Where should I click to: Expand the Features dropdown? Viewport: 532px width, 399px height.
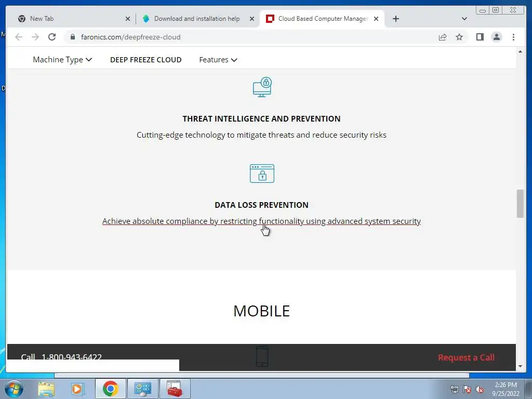218,60
